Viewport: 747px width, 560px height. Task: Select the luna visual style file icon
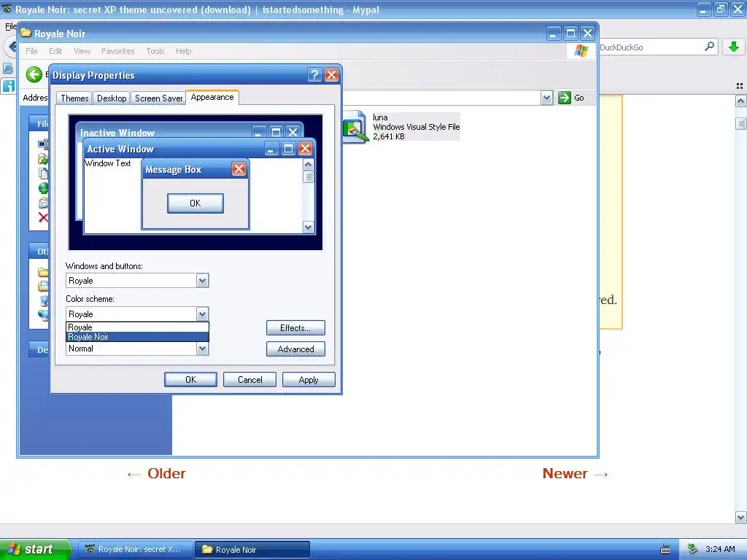355,127
